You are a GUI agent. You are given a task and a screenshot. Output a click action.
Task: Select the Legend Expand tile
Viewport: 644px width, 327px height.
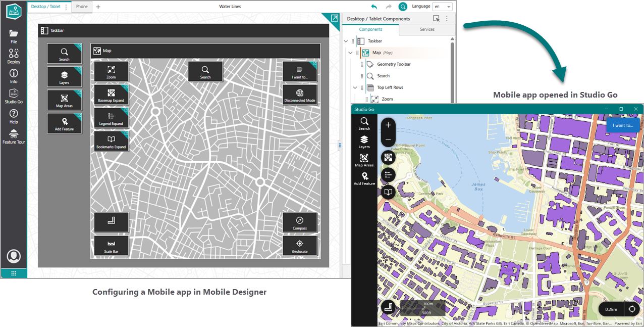tap(111, 118)
